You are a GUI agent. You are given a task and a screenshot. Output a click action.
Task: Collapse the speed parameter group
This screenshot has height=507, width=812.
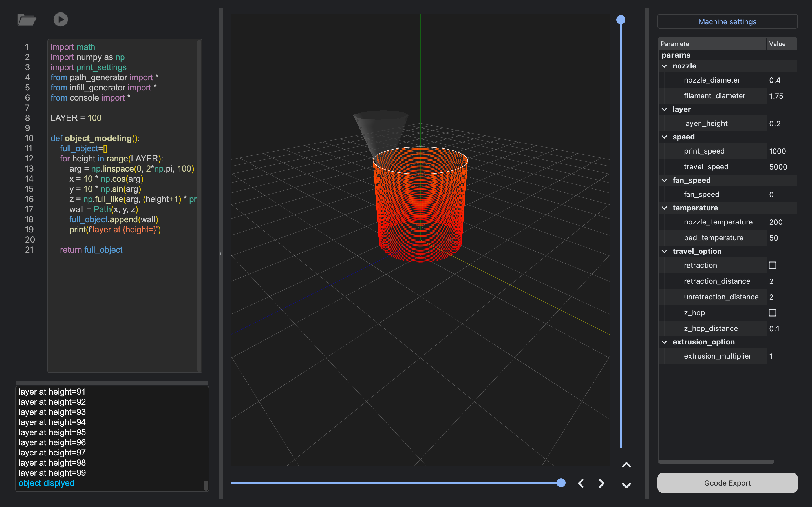click(x=664, y=137)
